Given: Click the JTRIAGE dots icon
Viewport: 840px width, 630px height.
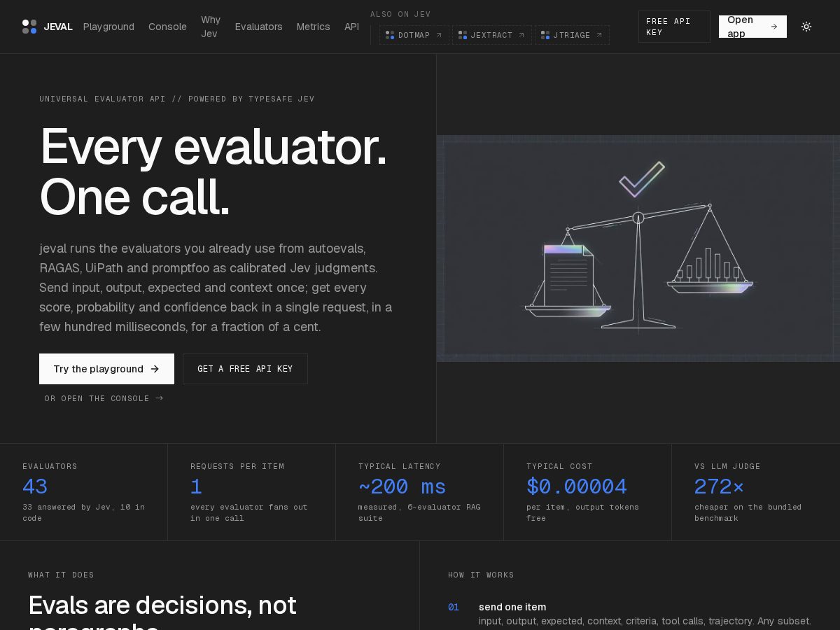Looking at the screenshot, I should [545, 35].
